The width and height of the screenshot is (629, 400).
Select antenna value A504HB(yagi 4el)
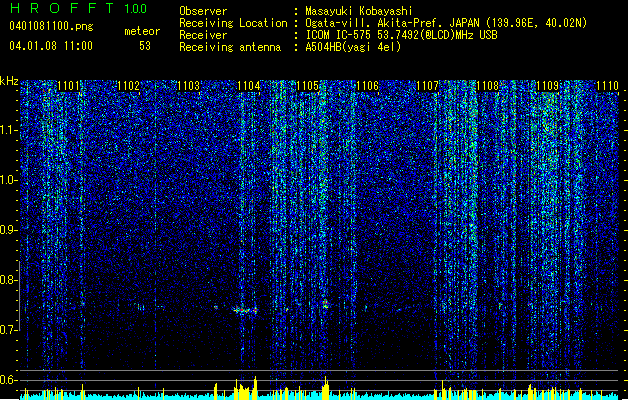[353, 47]
